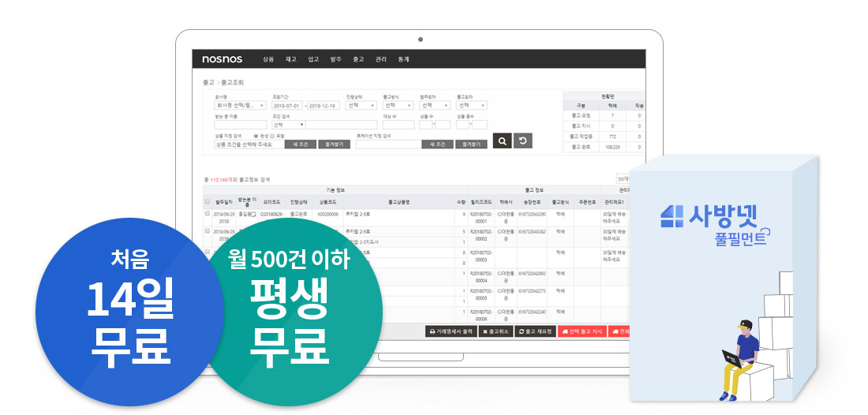Click 새 조건 under 상품 지정 검색
This screenshot has width=868, height=415.
301,144
